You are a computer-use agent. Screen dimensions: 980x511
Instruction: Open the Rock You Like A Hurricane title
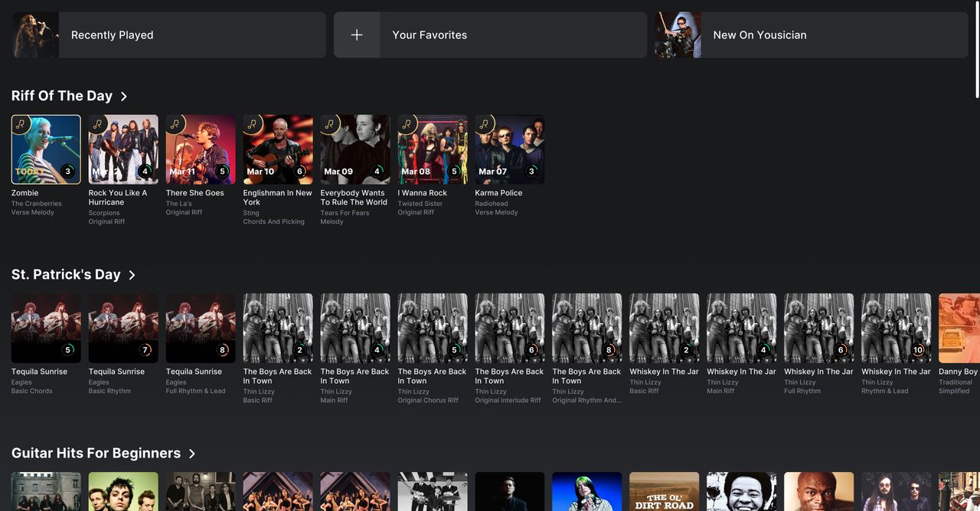(118, 198)
